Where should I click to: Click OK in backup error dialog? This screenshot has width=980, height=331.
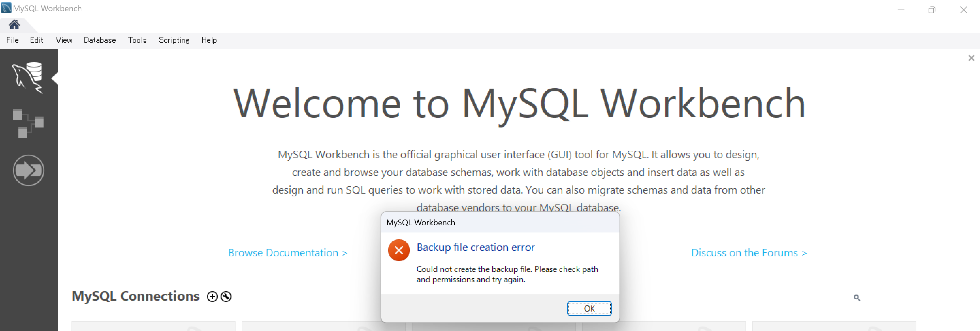[x=589, y=308]
